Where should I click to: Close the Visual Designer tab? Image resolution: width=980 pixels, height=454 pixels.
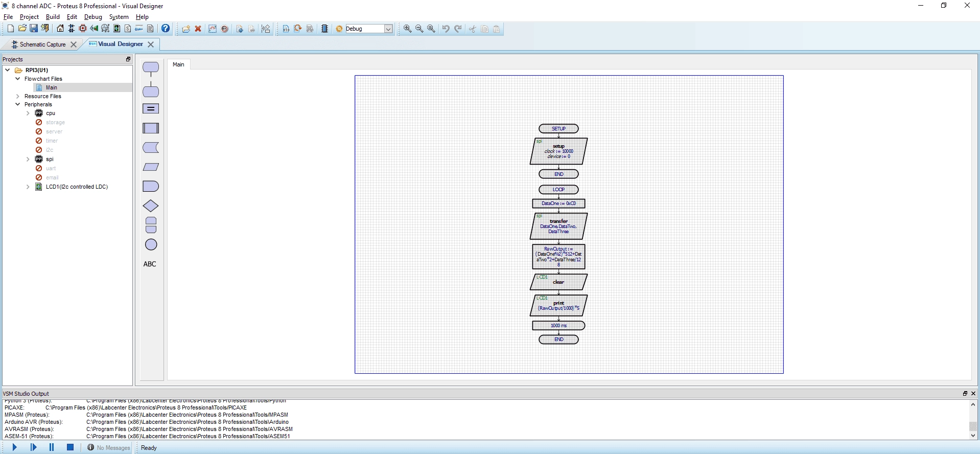(151, 44)
